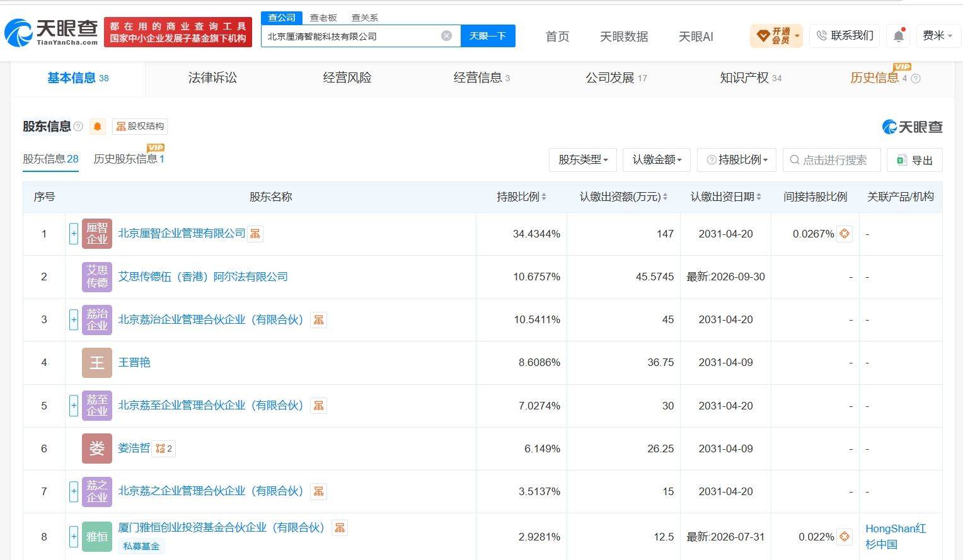
Task: Switch to the 经营信息 tab
Action: 481,78
